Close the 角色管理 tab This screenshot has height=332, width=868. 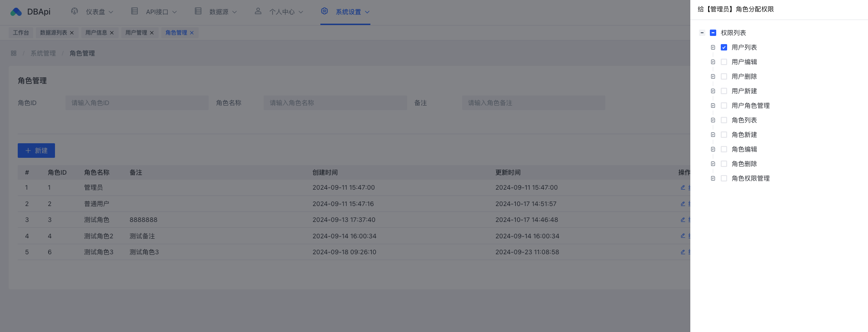click(192, 33)
